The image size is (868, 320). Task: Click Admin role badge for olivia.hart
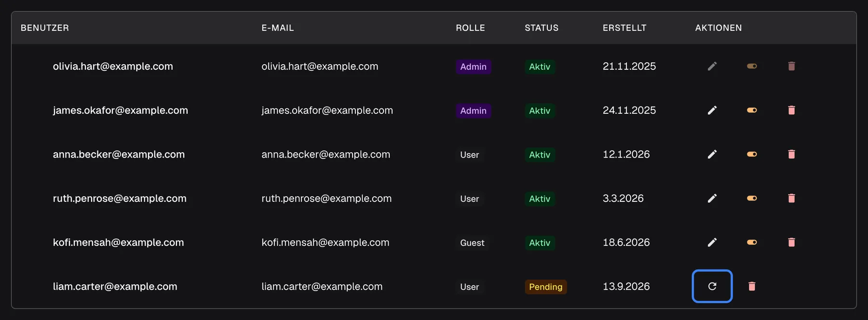click(x=474, y=67)
